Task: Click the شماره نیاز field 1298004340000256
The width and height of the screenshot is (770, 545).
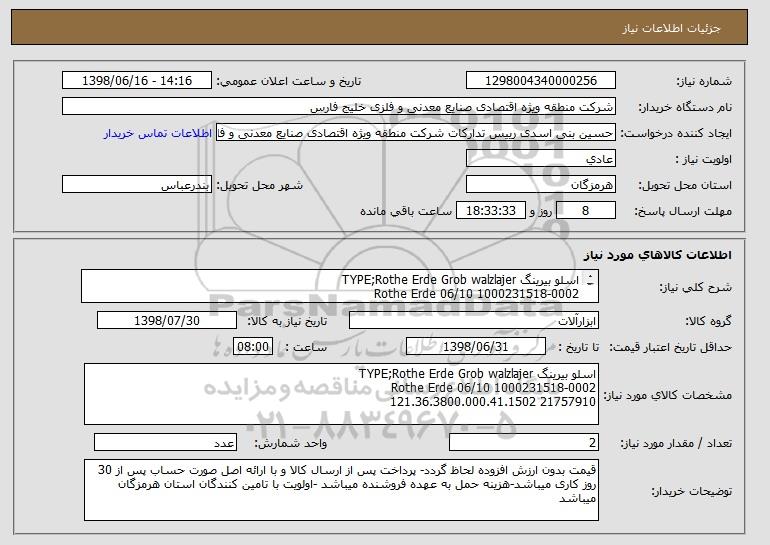Action: pyautogui.click(x=541, y=81)
